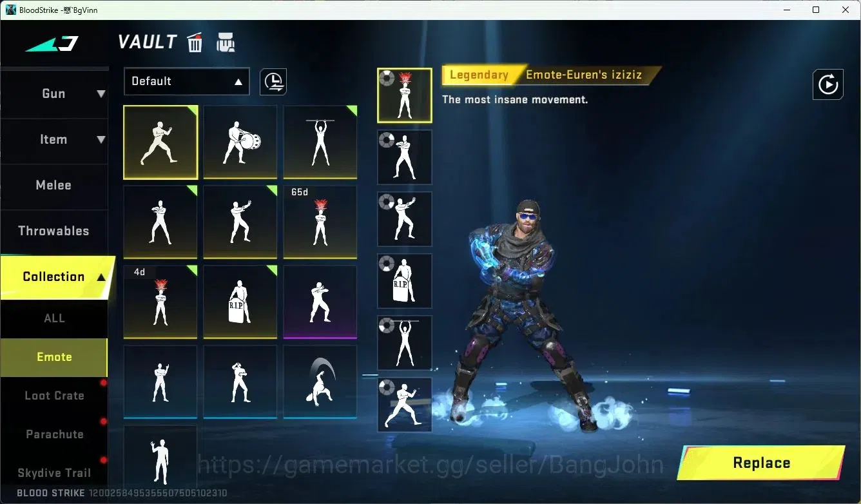
Task: Minimize the BloodStrike window
Action: 787,10
